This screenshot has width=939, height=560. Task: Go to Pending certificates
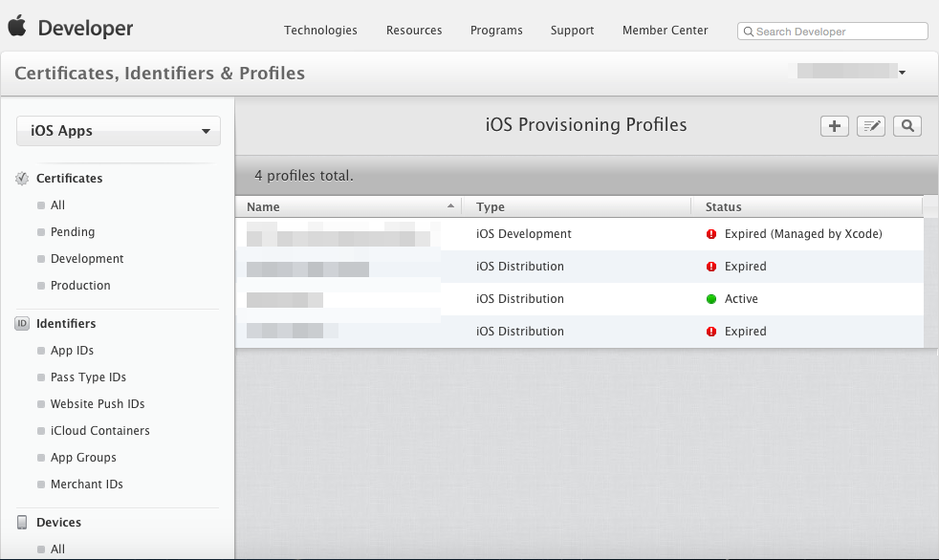pyautogui.click(x=73, y=232)
